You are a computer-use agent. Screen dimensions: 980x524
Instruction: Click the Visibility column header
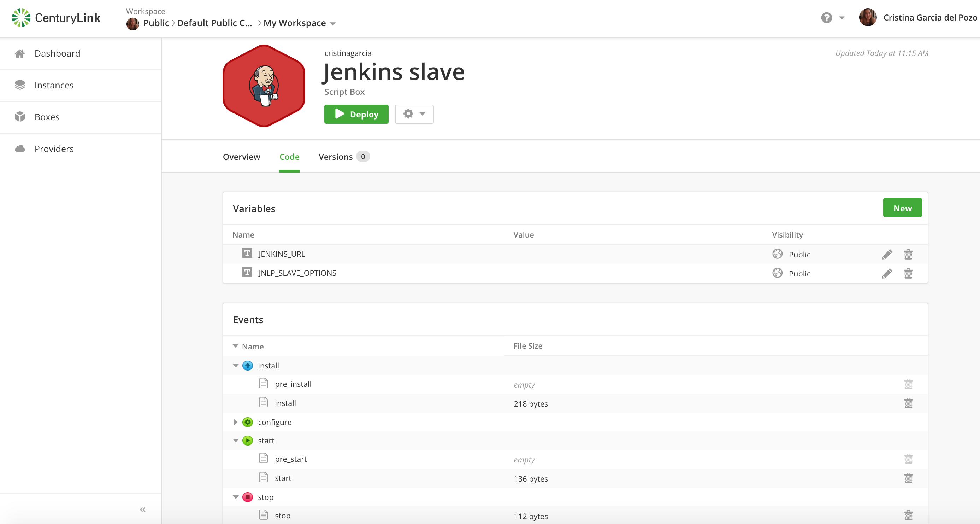787,234
